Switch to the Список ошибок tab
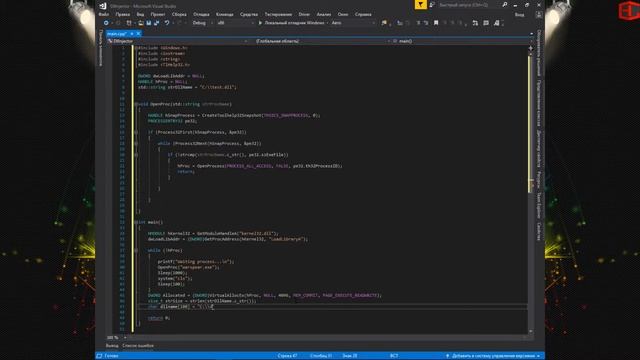This screenshot has width=640, height=360. coord(138,346)
